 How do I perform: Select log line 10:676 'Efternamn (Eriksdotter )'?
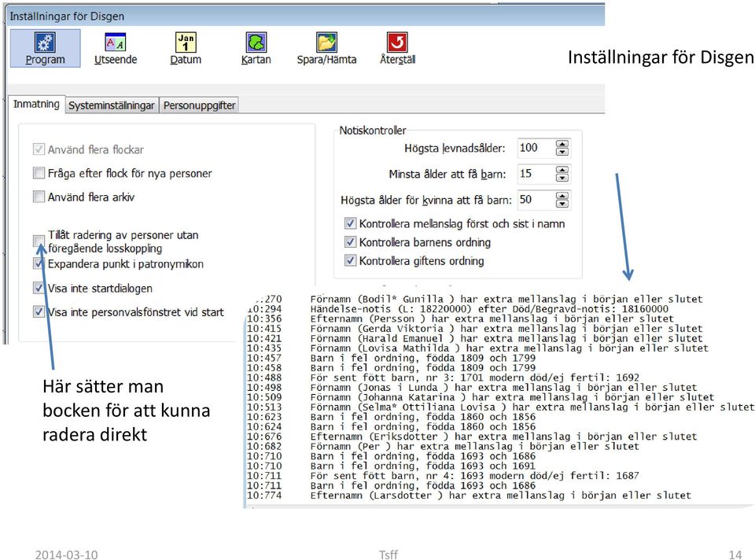tap(471, 437)
